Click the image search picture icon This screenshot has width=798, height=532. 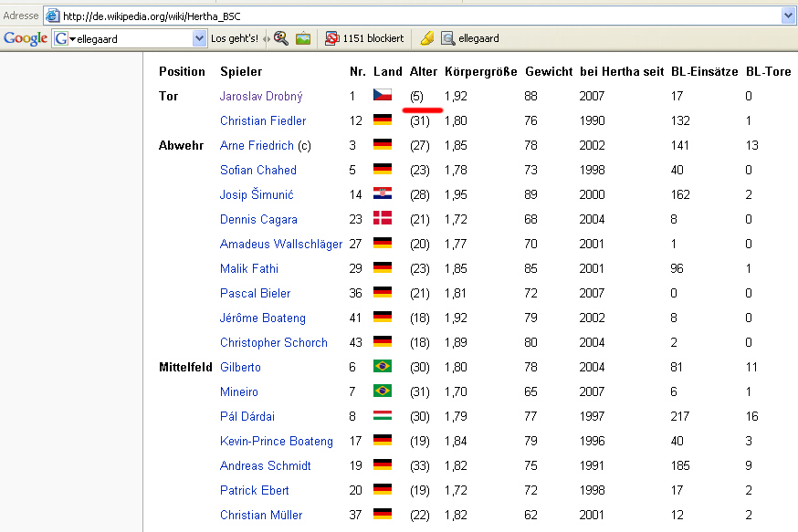pyautogui.click(x=303, y=38)
